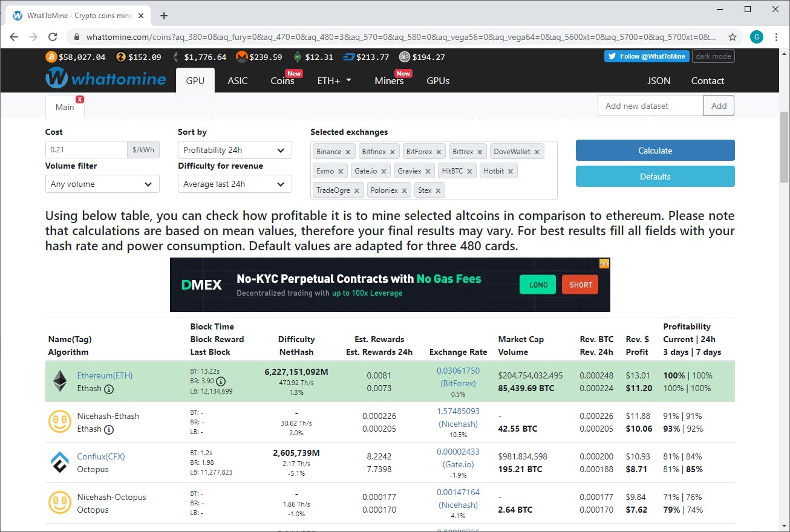Remove Gate.io from selected exchanges
The height and width of the screenshot is (532, 790).
pyautogui.click(x=384, y=171)
